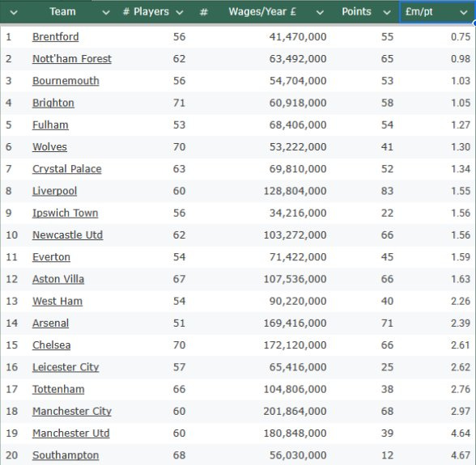Follow the Newcastle Utd link
The height and width of the screenshot is (465, 476).
(x=68, y=235)
